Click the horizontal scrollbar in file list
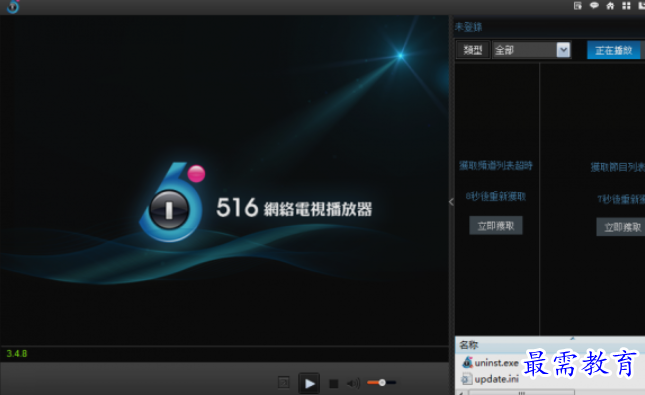 521,393
